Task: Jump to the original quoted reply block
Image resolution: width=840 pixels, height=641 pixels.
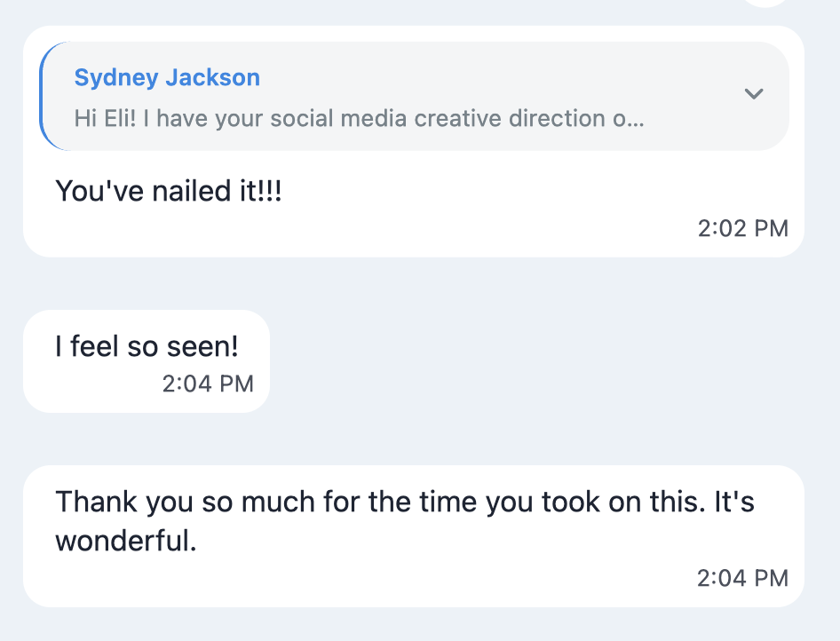Action: click(x=414, y=96)
